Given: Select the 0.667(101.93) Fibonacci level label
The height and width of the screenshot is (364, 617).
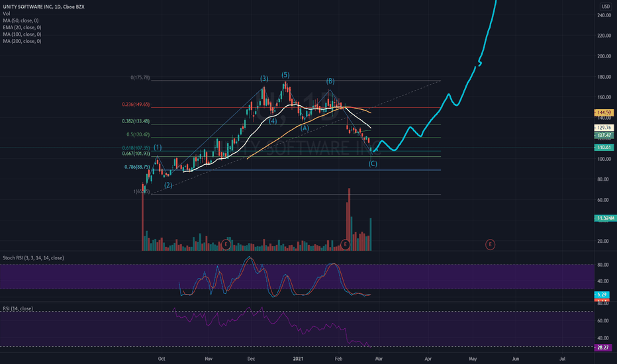Looking at the screenshot, I should (136, 154).
